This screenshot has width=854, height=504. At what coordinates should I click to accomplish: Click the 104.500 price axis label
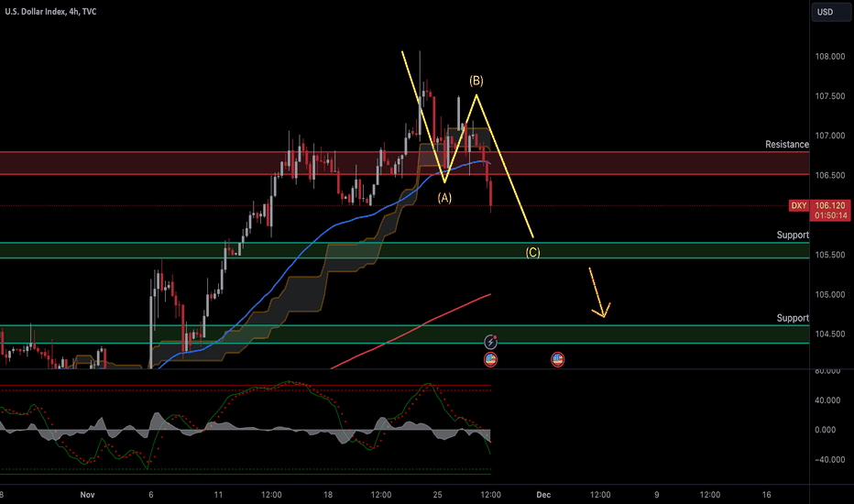(x=830, y=334)
